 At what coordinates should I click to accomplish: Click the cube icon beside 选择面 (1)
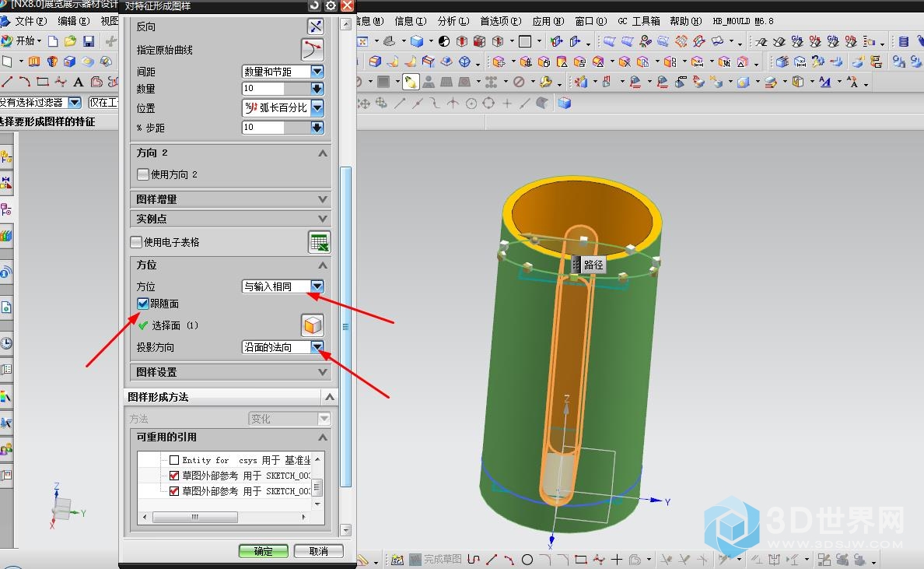(313, 325)
